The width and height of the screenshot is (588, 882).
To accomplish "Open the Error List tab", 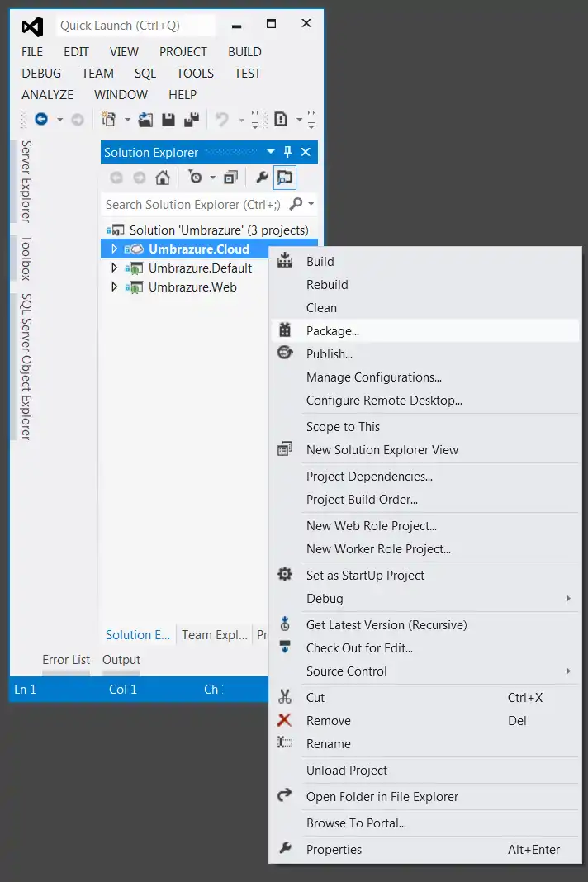I will click(x=66, y=660).
